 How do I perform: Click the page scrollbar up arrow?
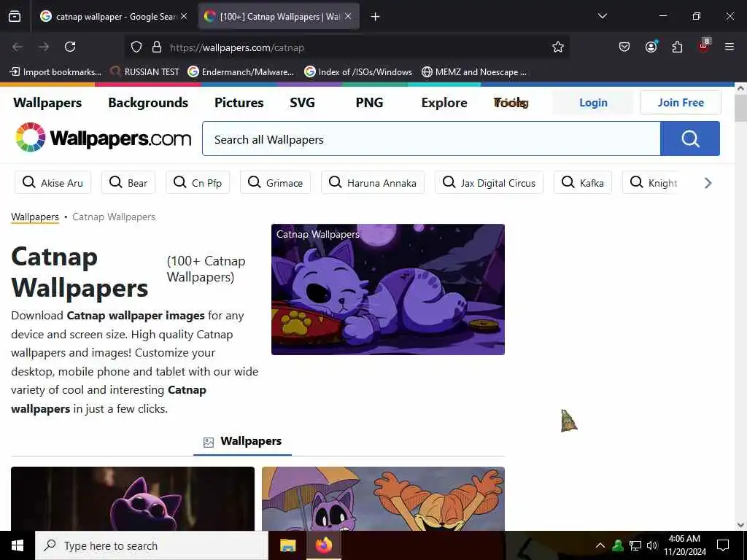(740, 88)
